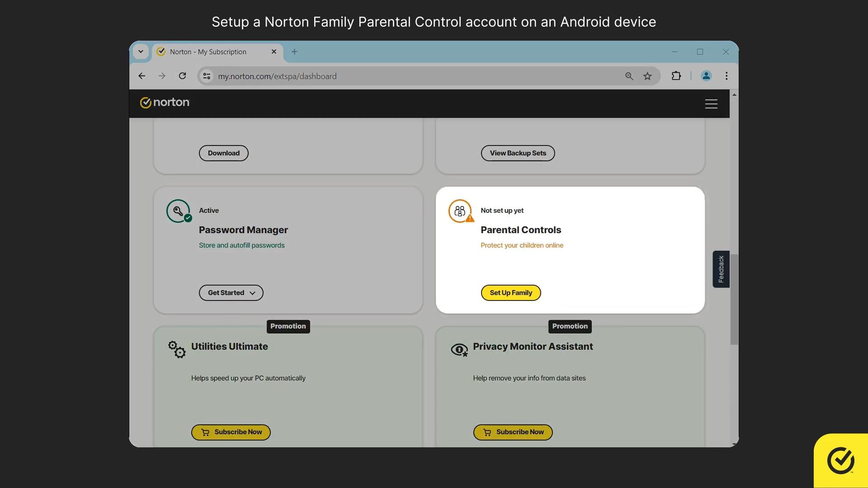Select the Norton - My Subscription tab
The width and height of the screenshot is (868, 488).
pos(217,52)
